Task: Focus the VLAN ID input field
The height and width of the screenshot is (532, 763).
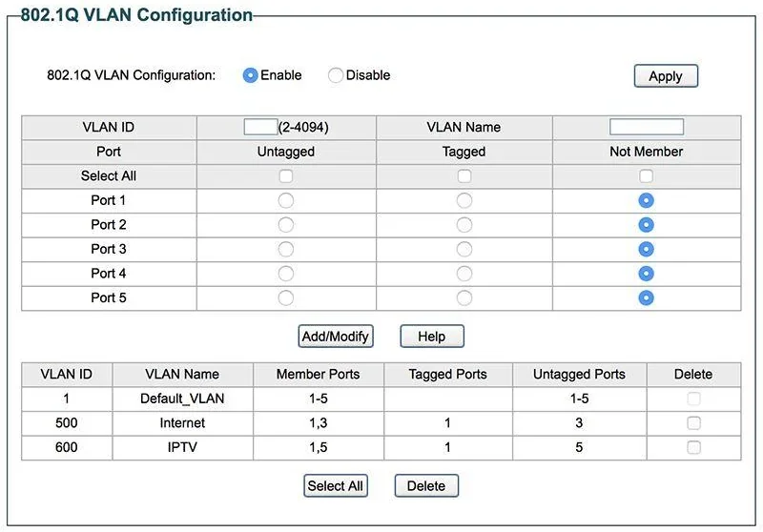Action: click(260, 127)
